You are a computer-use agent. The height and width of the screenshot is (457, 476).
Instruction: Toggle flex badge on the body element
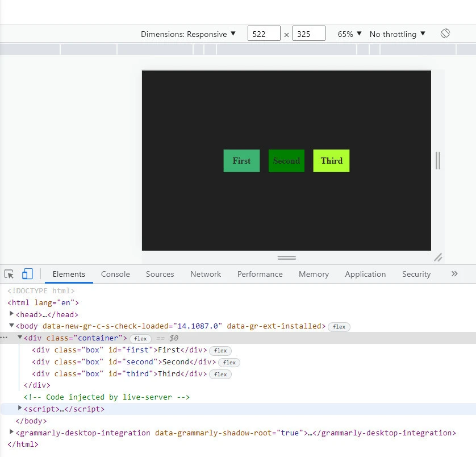click(339, 327)
